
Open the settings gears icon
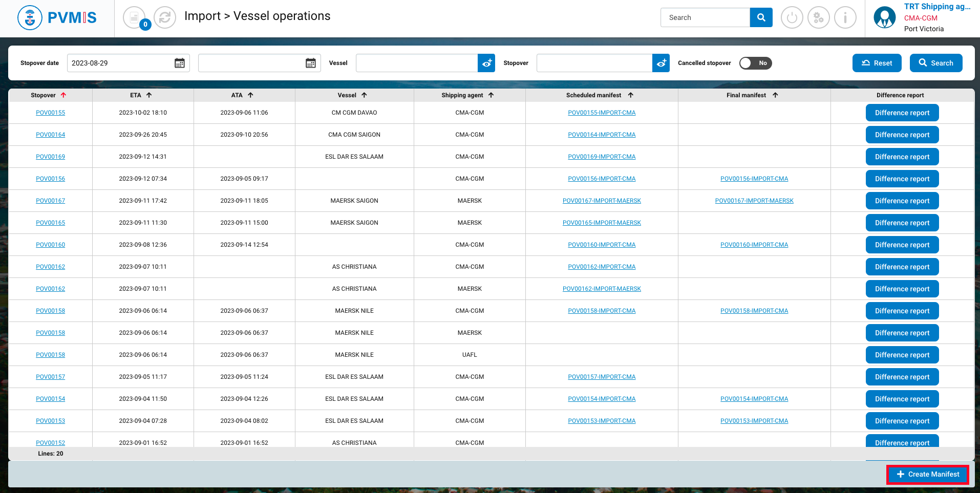click(818, 18)
